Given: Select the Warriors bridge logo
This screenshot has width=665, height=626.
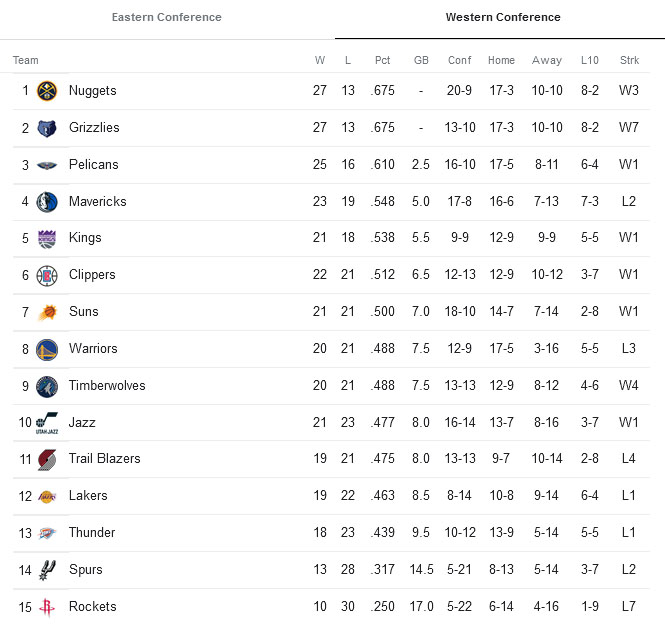Looking at the screenshot, I should [x=47, y=349].
